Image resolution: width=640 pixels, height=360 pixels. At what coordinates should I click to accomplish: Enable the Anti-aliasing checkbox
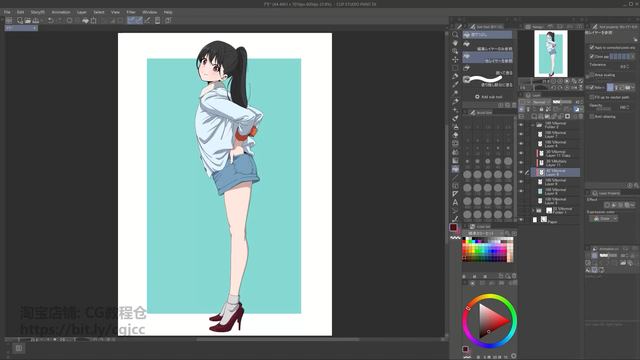click(x=591, y=117)
